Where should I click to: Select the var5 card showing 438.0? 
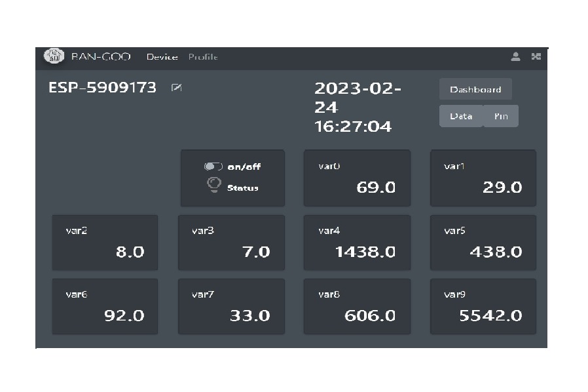[x=483, y=242]
